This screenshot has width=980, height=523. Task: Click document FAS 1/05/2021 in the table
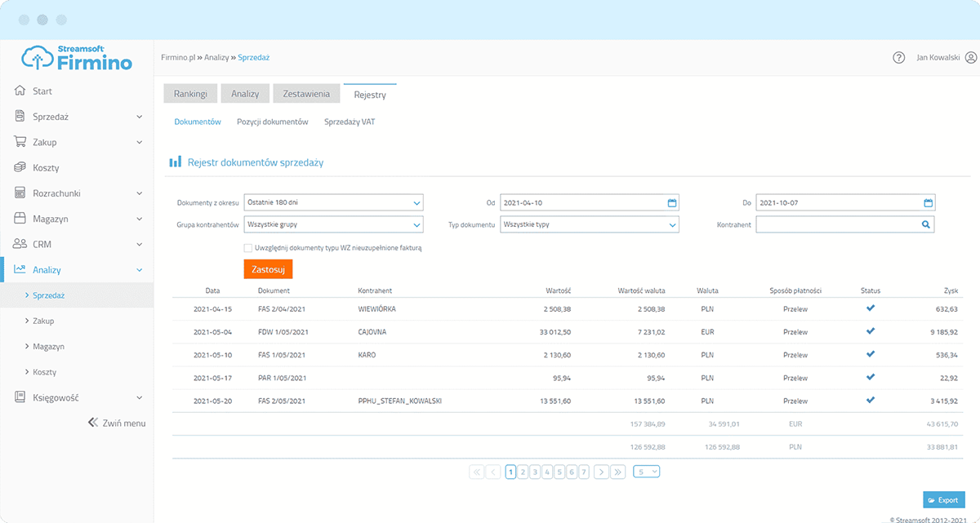[282, 355]
